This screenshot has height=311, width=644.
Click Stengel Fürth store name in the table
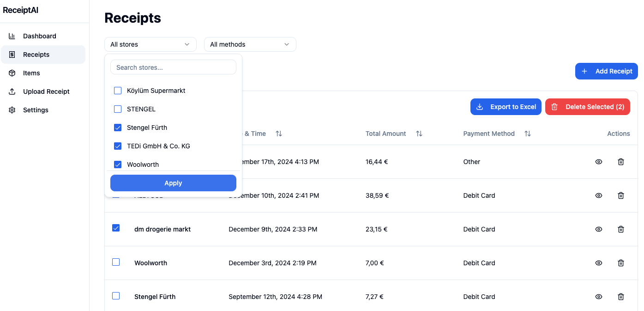(x=155, y=297)
